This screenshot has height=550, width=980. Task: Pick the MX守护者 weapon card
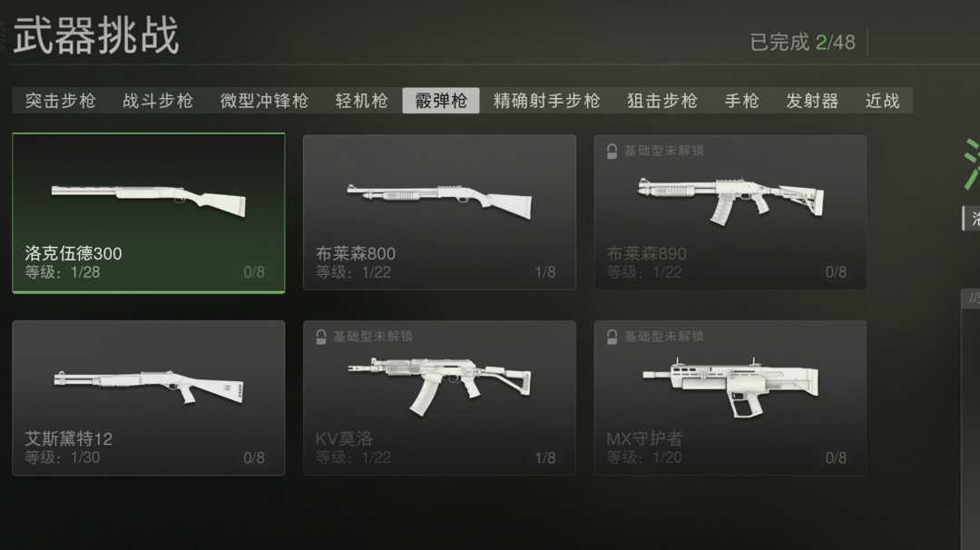tap(730, 398)
